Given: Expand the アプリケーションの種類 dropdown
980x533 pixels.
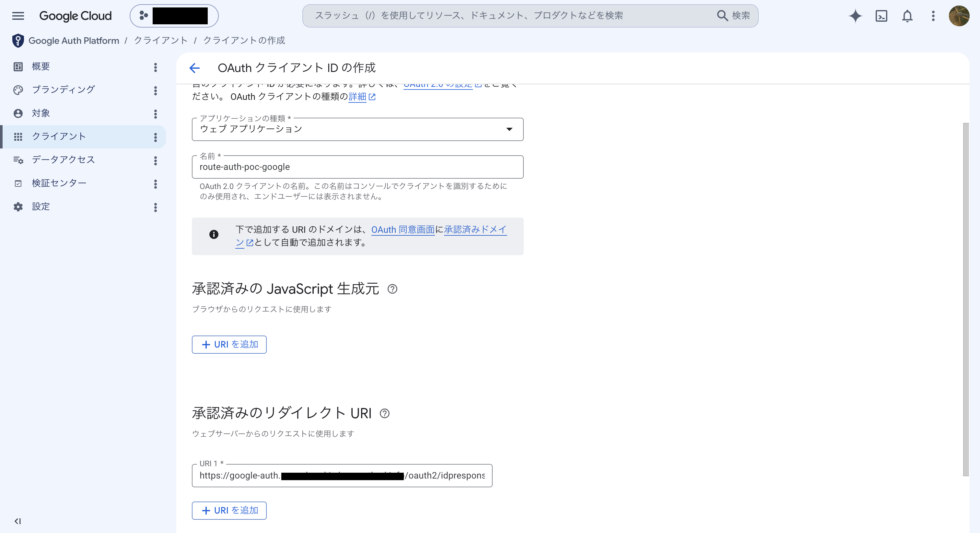Looking at the screenshot, I should pyautogui.click(x=357, y=129).
